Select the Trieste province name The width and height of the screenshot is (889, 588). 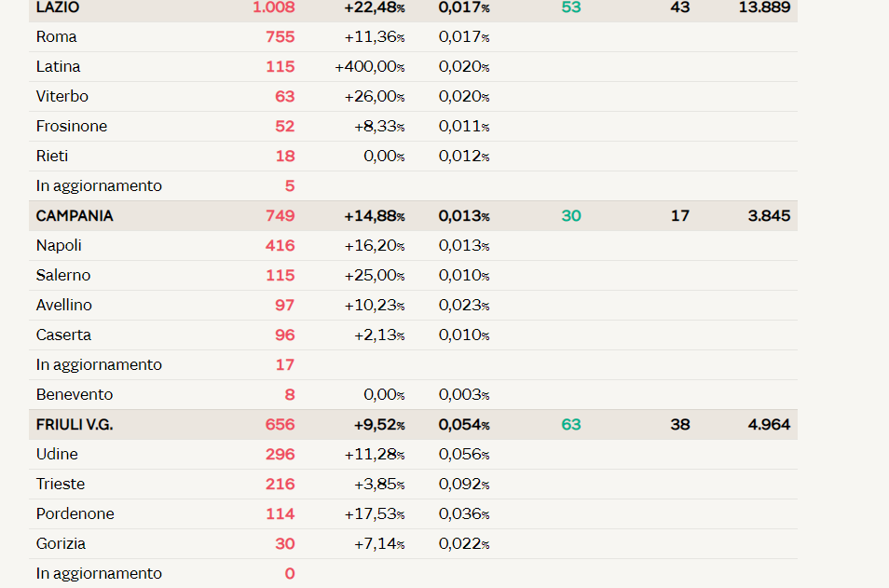click(60, 485)
